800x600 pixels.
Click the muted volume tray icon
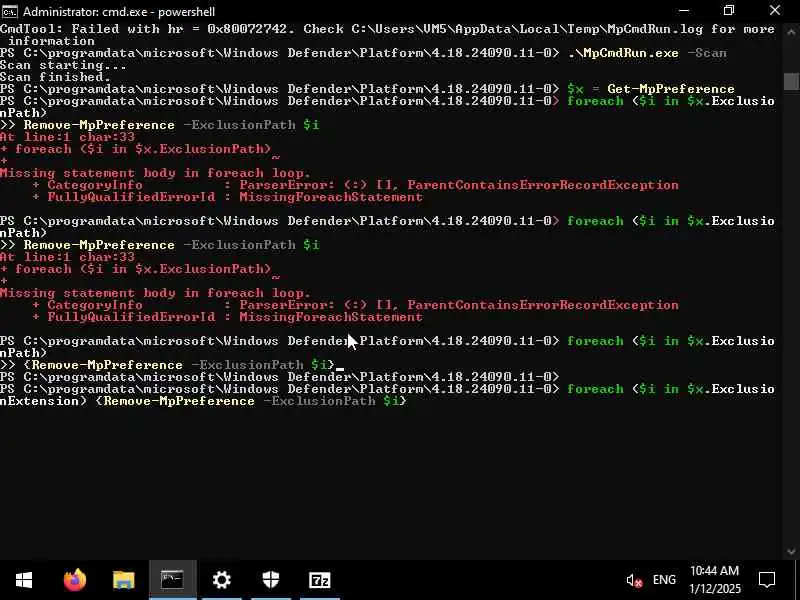pos(634,580)
